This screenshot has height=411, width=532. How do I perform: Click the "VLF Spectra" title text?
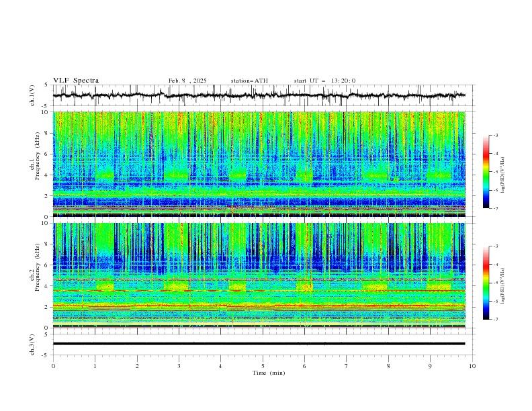(76, 81)
